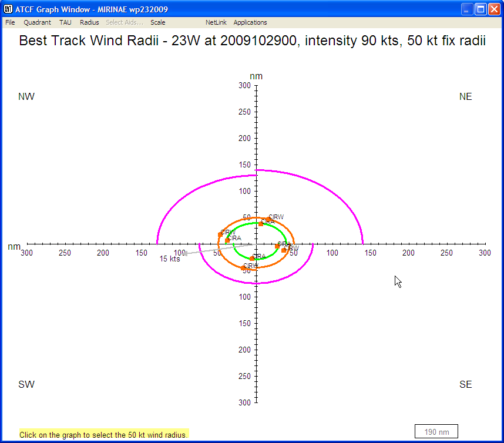Click the CIRW fix marker west of center
This screenshot has height=443, width=504.
coord(220,234)
